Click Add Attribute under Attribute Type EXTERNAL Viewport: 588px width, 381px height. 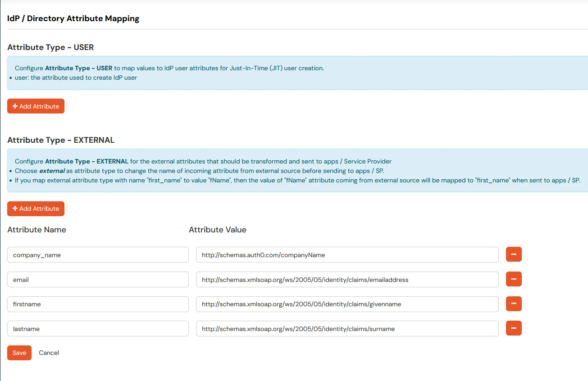coord(36,209)
